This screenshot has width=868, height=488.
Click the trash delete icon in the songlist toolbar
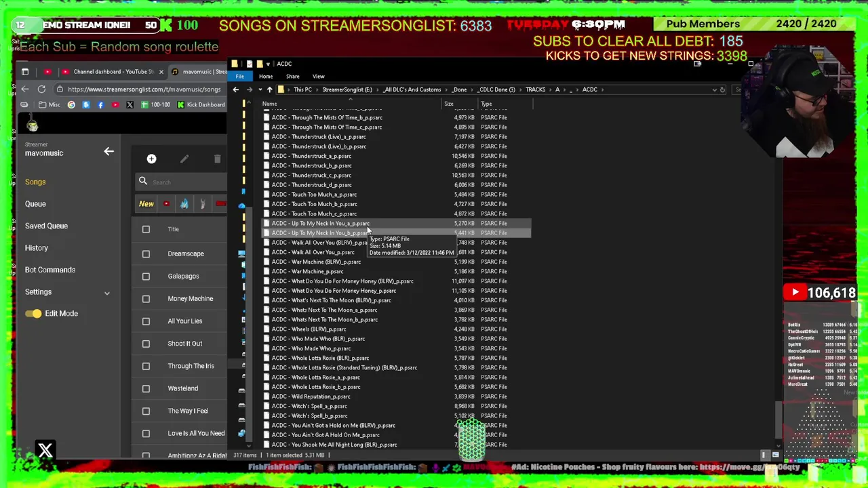217,159
